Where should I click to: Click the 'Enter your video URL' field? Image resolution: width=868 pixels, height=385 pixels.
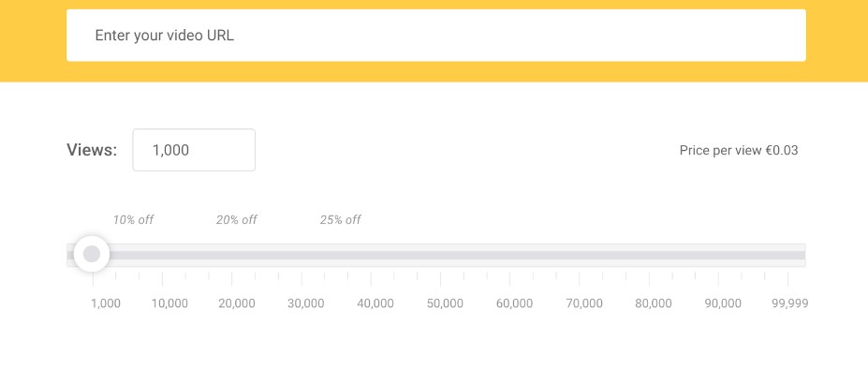coord(435,36)
